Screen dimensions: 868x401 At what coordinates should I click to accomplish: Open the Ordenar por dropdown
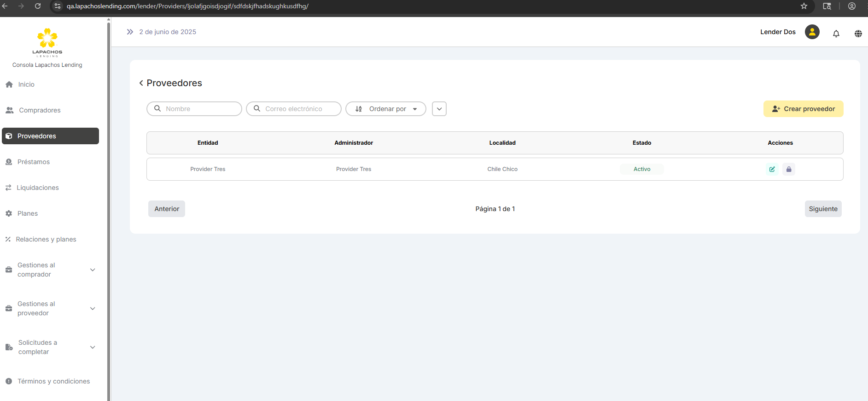pos(385,109)
